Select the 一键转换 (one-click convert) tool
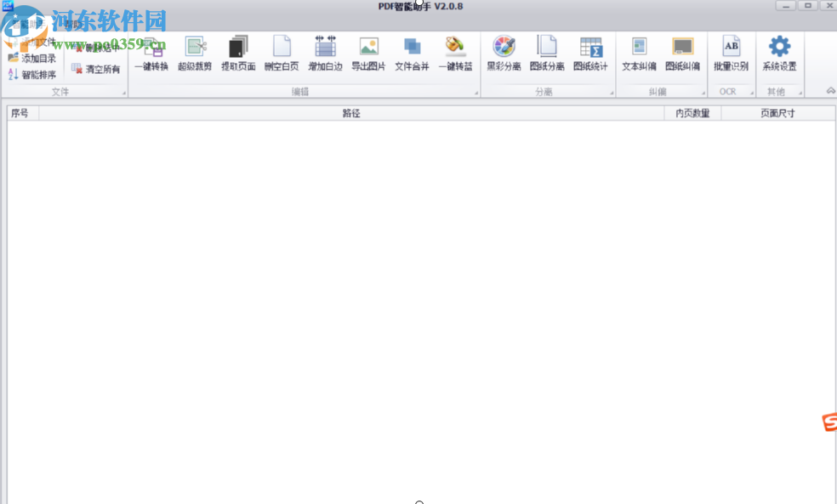Image resolution: width=837 pixels, height=504 pixels. tap(154, 53)
